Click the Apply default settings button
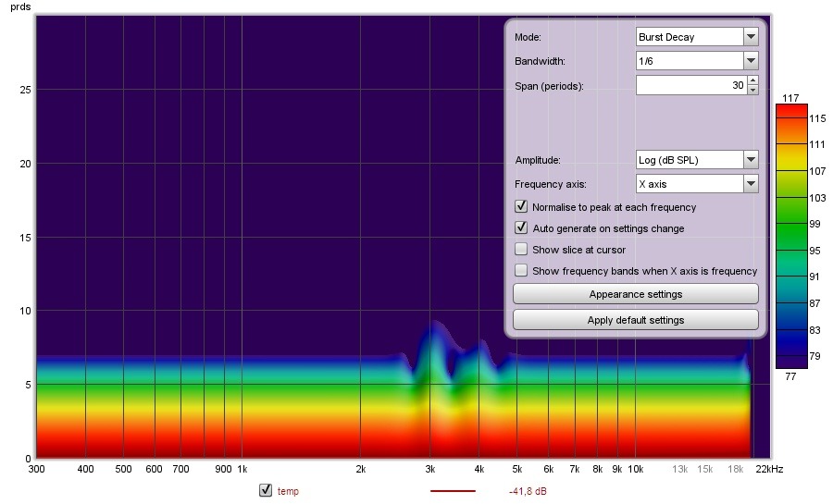 [635, 320]
